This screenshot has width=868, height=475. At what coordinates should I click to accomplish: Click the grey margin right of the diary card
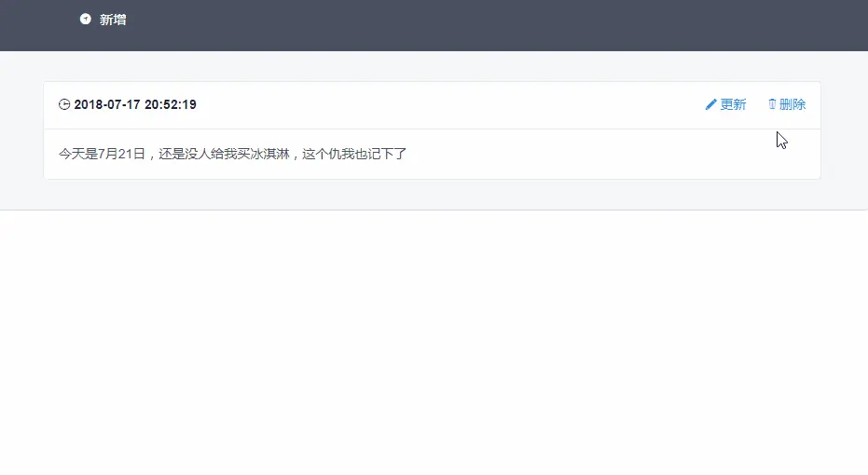click(844, 130)
